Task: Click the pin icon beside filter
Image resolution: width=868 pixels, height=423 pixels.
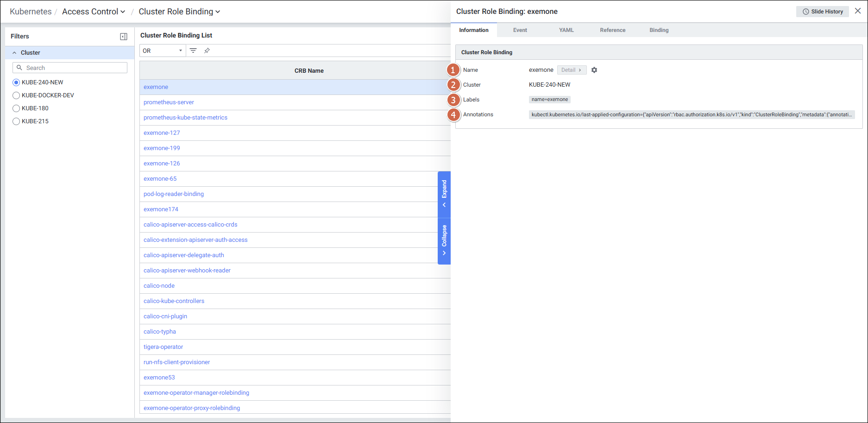Action: (x=207, y=51)
